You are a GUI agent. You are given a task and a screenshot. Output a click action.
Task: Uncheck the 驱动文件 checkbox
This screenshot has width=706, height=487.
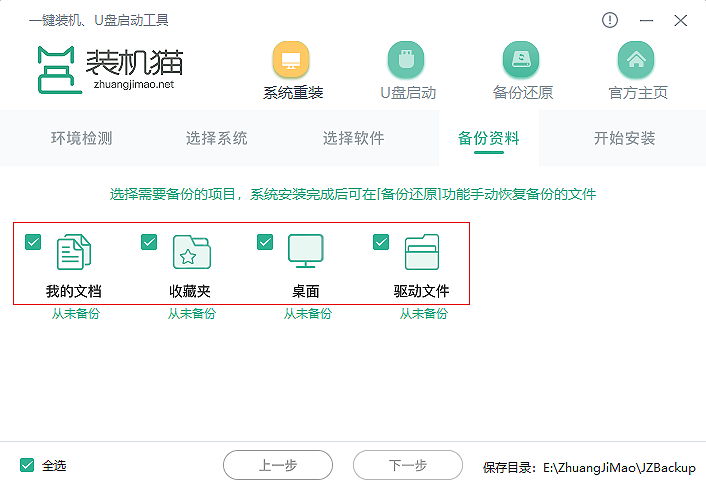pyautogui.click(x=381, y=242)
